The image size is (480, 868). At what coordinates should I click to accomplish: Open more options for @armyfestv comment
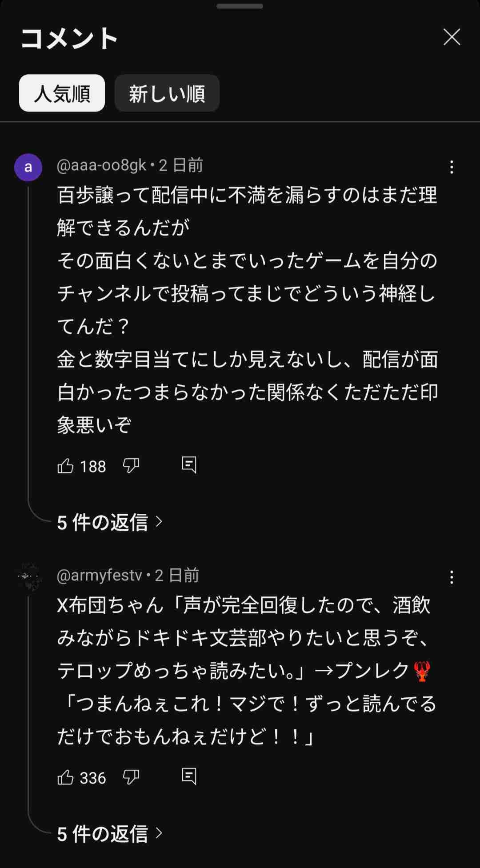click(x=452, y=577)
